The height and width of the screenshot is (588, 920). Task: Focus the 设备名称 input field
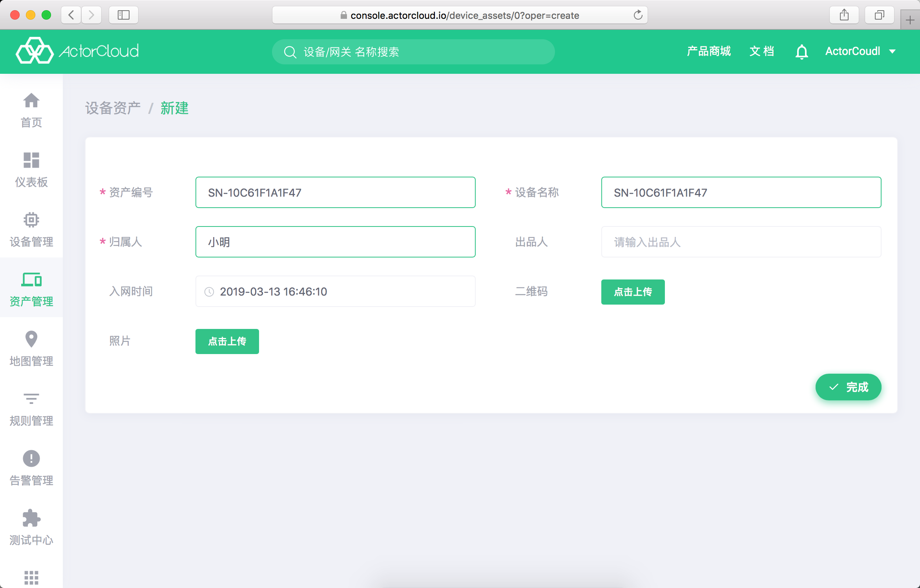click(x=741, y=192)
